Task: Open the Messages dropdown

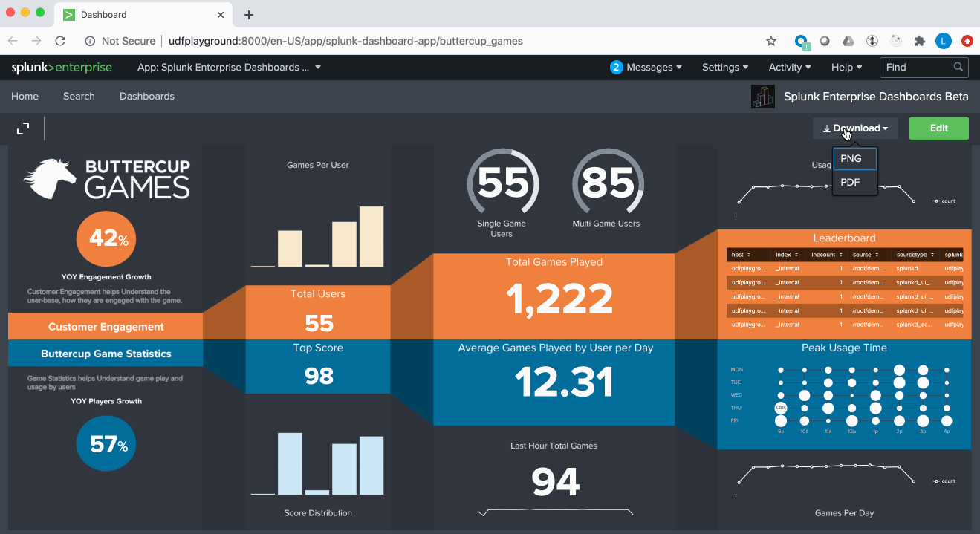Action: point(646,68)
